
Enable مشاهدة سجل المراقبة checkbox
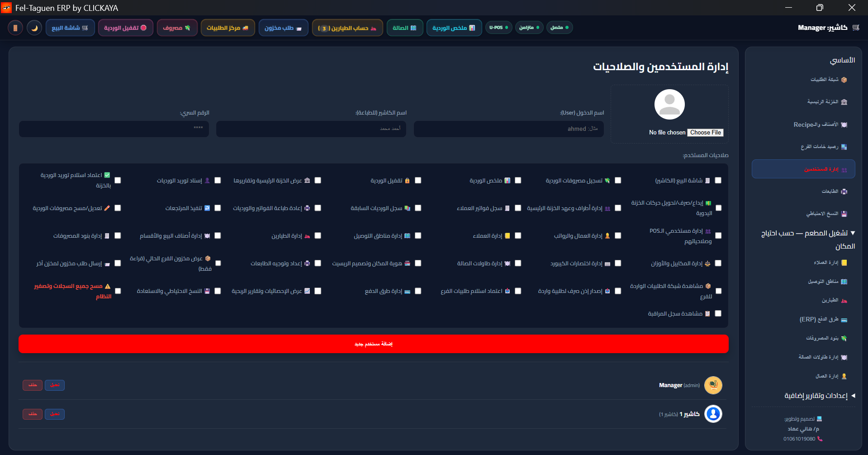coord(718,313)
